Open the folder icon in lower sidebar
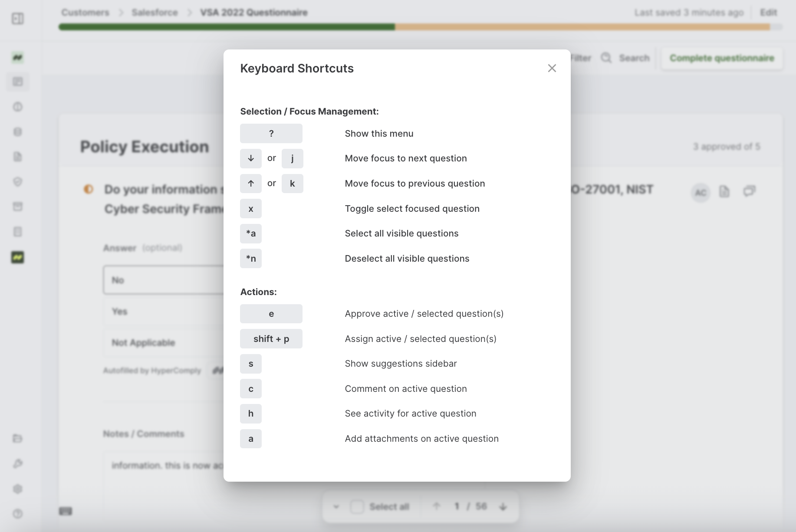The image size is (796, 532). (18, 438)
